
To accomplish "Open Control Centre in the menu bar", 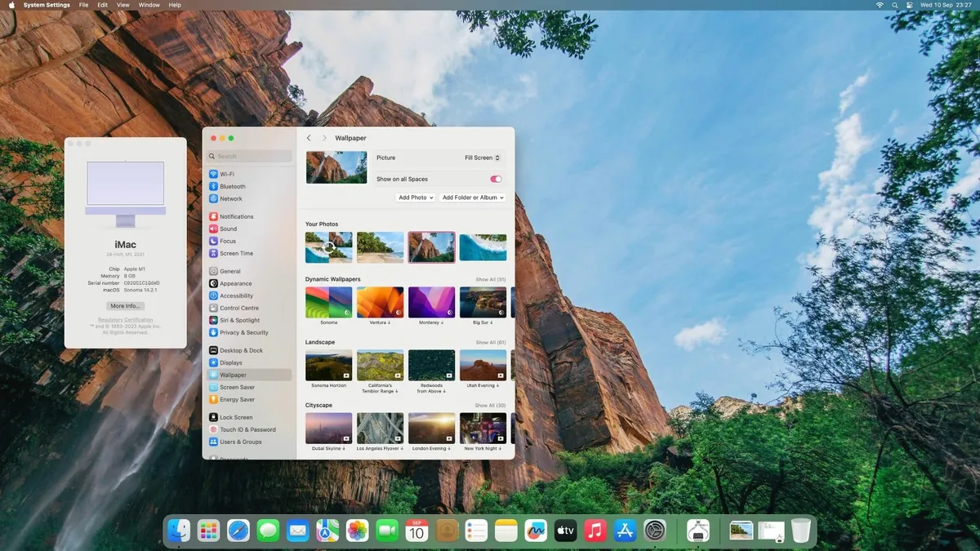I will point(910,5).
